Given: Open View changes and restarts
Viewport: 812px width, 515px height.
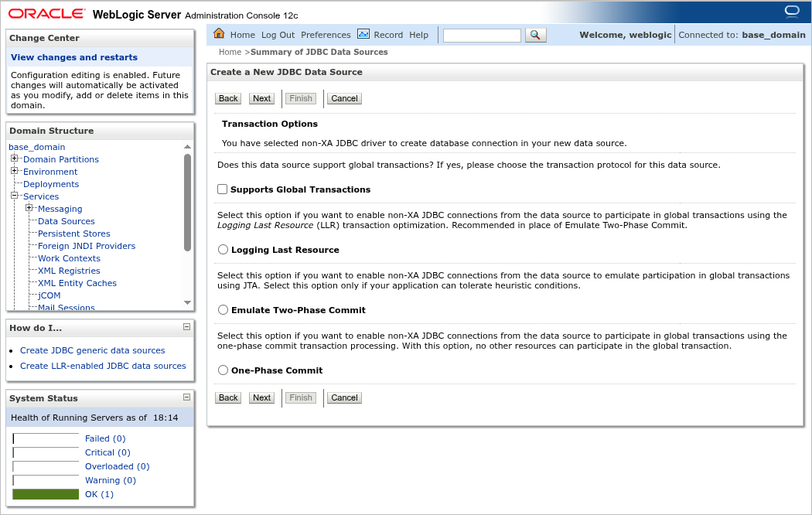Looking at the screenshot, I should click(x=73, y=56).
